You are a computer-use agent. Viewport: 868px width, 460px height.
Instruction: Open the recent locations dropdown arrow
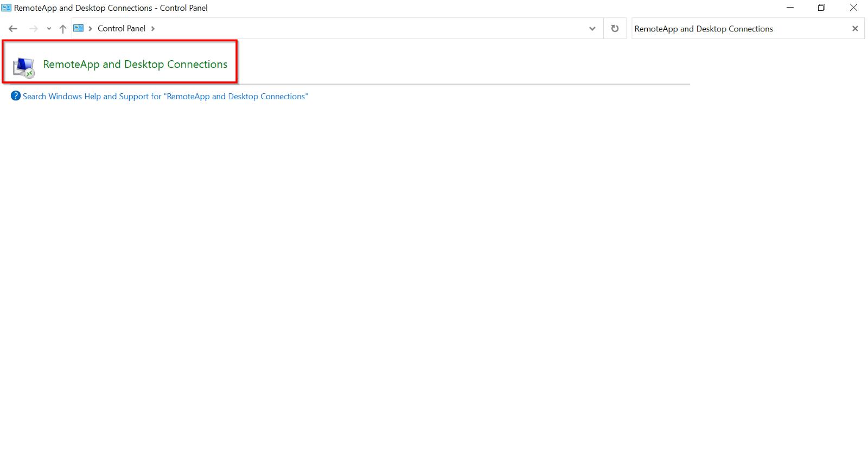pos(49,29)
